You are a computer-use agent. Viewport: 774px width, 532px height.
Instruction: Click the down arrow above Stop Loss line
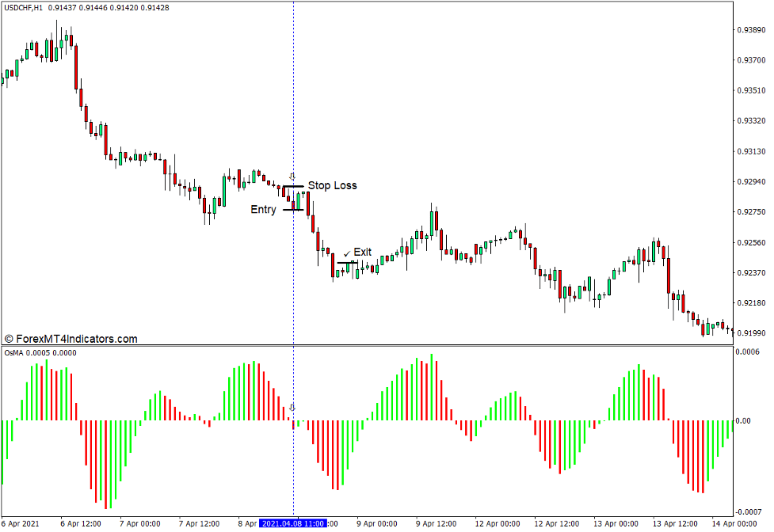(x=292, y=176)
